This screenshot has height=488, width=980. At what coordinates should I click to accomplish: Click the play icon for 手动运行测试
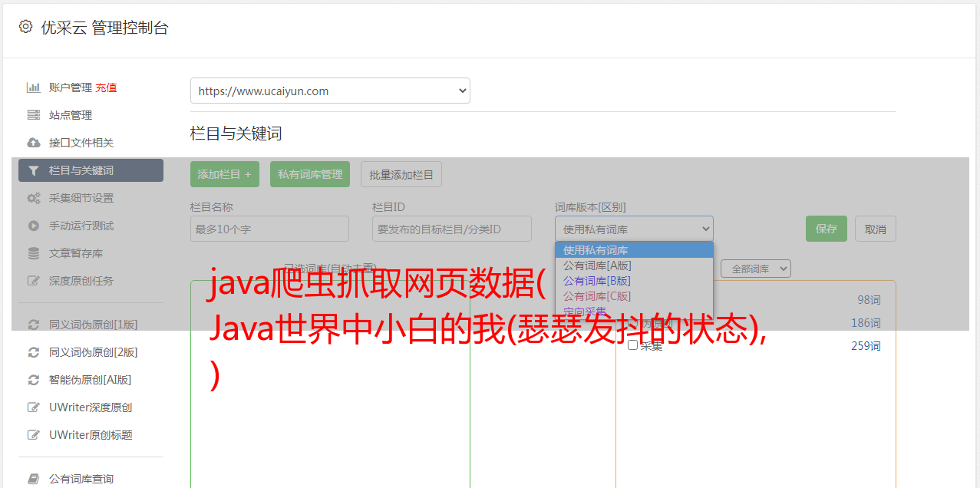33,226
